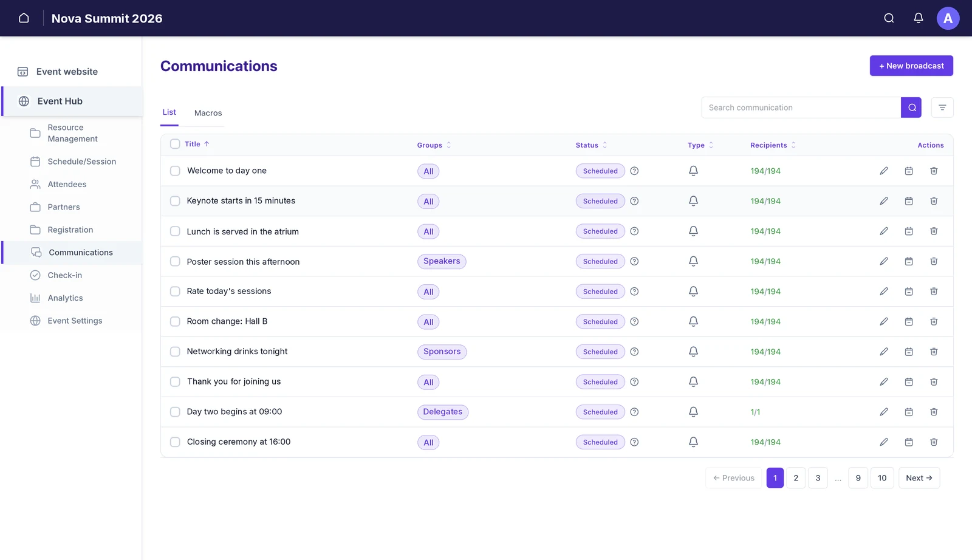Delete Closing ceremony at 16:00 broadcast
The width and height of the screenshot is (972, 560).
(x=934, y=442)
